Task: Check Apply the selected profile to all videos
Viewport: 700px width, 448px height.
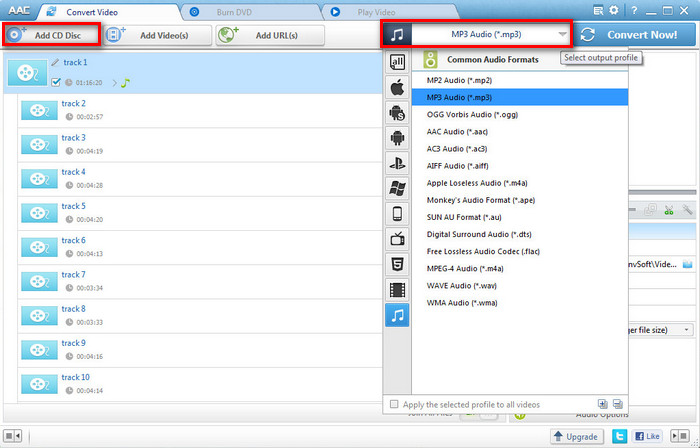Action: coord(394,404)
